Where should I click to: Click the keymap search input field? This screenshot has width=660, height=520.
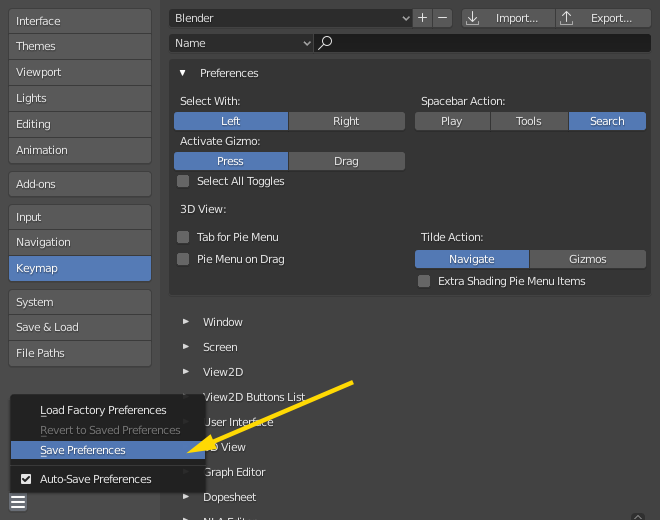482,43
